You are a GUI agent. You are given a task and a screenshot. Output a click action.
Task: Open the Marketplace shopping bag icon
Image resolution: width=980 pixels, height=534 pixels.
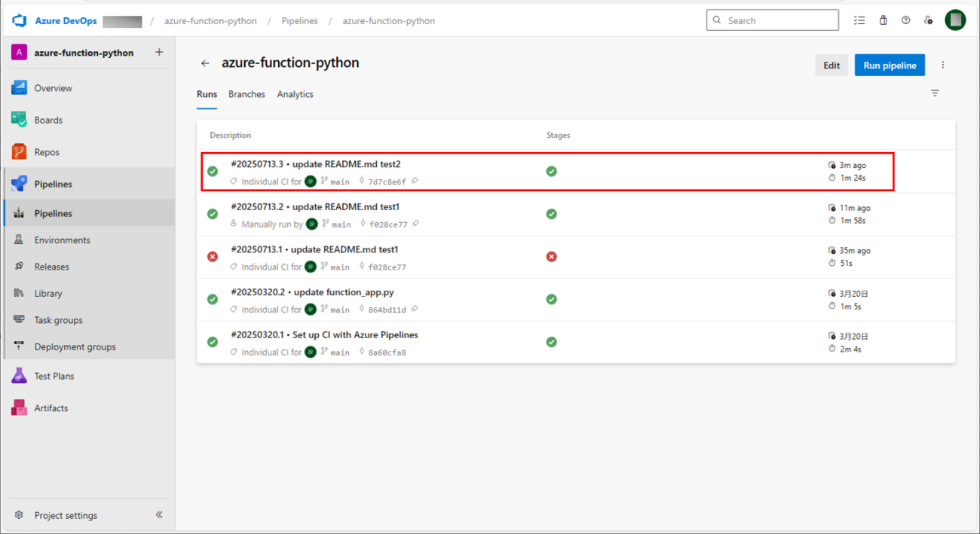[883, 20]
